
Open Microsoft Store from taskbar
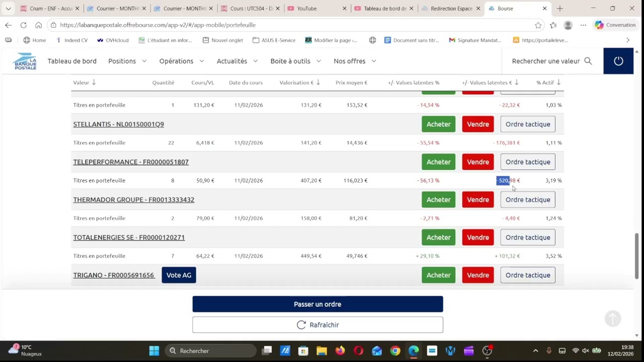(303, 350)
